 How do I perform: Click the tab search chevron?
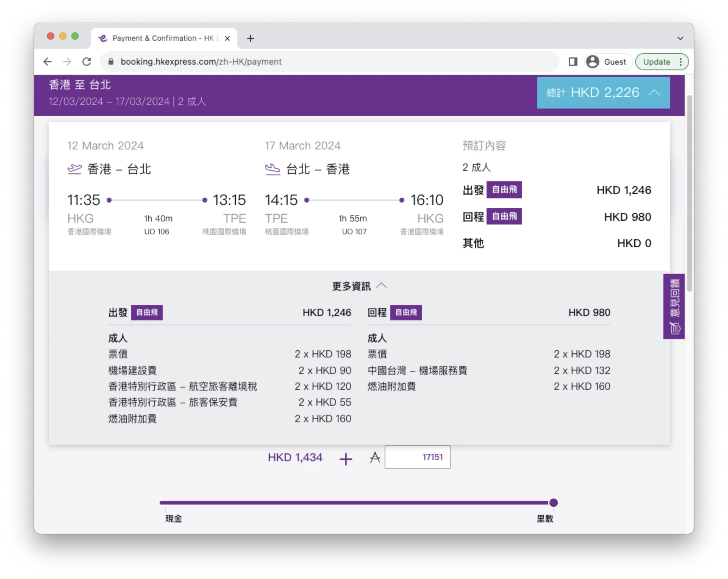click(680, 38)
